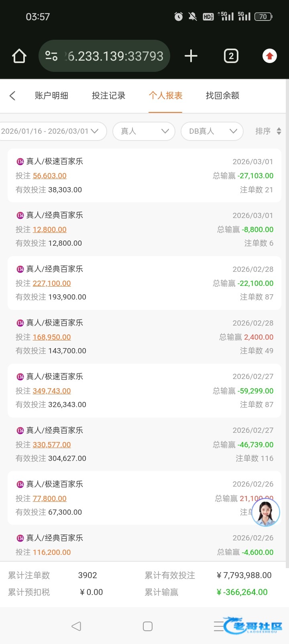
Task: Expand the date range 2026/01/16 - 2026/03/01 dropdown
Action: point(52,131)
